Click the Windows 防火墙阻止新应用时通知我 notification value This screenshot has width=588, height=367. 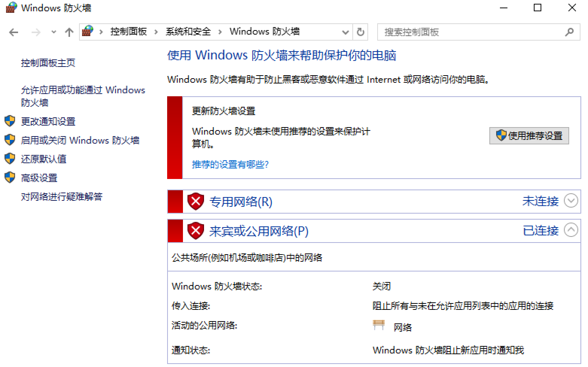pyautogui.click(x=448, y=350)
